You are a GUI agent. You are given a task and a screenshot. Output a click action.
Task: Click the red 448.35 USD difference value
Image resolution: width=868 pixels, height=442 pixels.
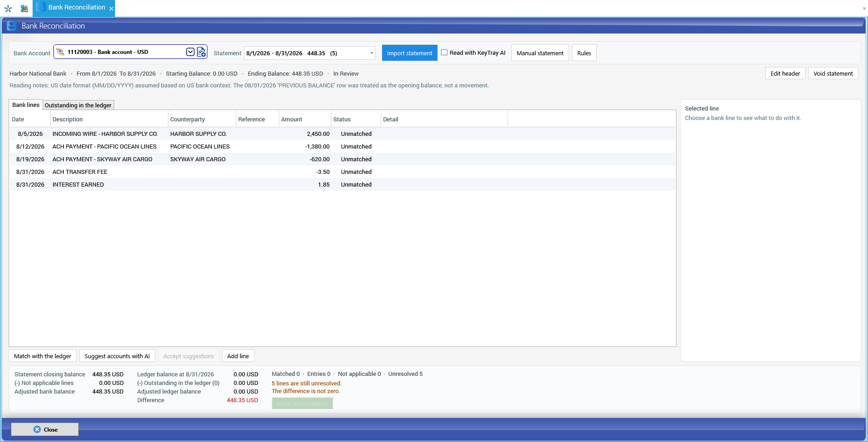tap(242, 400)
